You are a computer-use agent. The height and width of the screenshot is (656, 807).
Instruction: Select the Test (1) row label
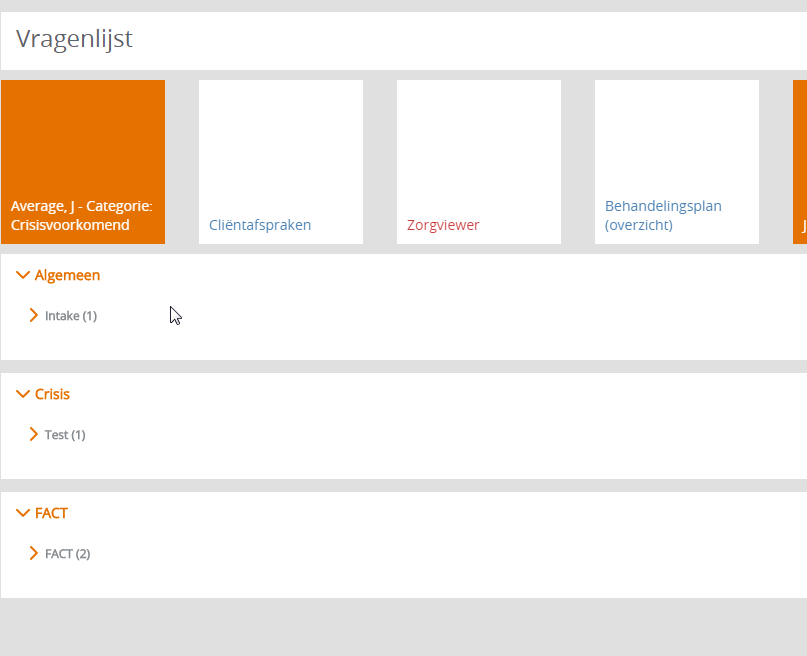point(65,435)
